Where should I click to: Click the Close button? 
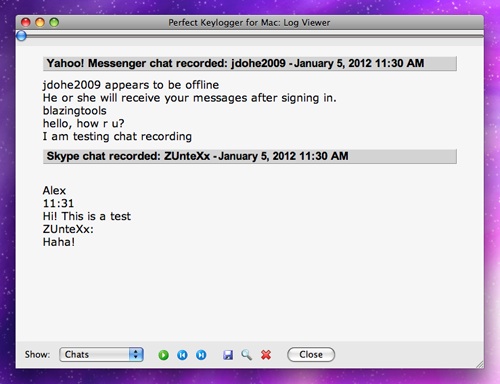[x=311, y=354]
